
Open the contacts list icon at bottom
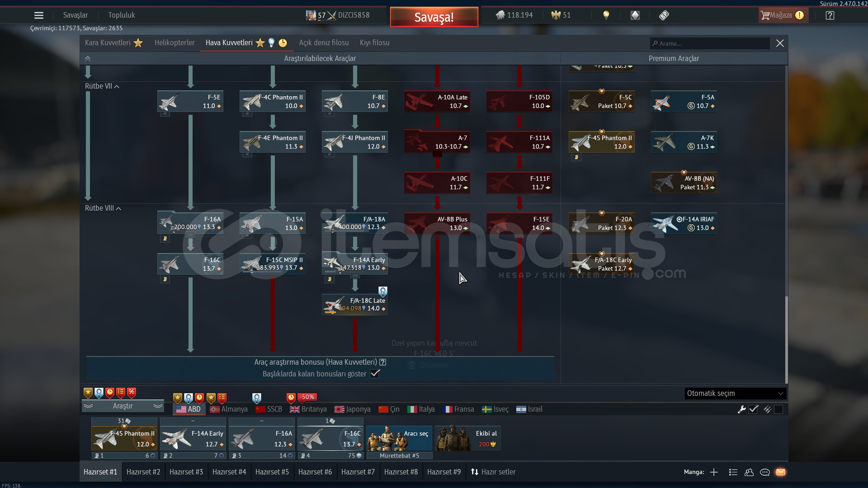733,472
